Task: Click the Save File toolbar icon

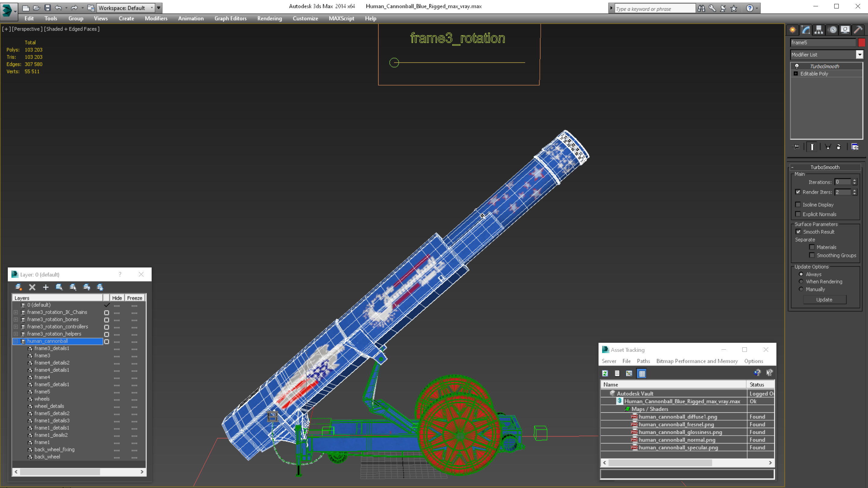Action: click(x=48, y=8)
